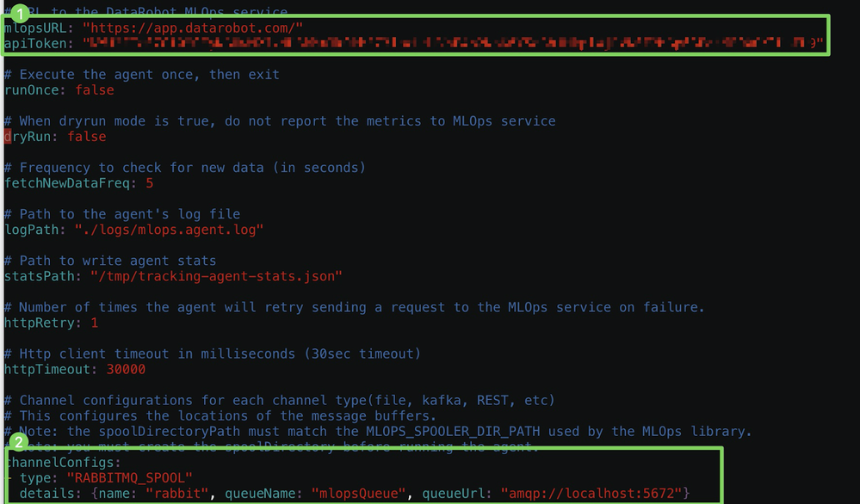Click the /tmp/tracking-agent-stats.json path string
Image resolution: width=860 pixels, height=504 pixels.
pos(216,276)
